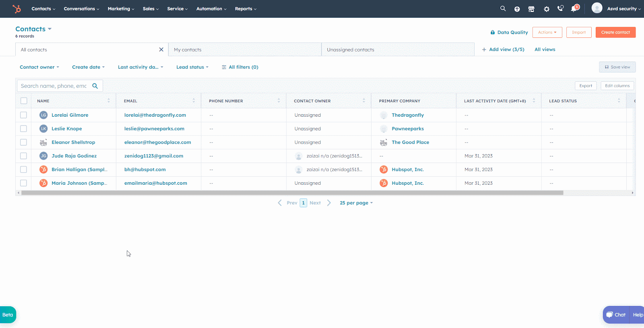Click Jude Raja Godinez's JG avatar
The width and height of the screenshot is (644, 328).
pyautogui.click(x=43, y=156)
